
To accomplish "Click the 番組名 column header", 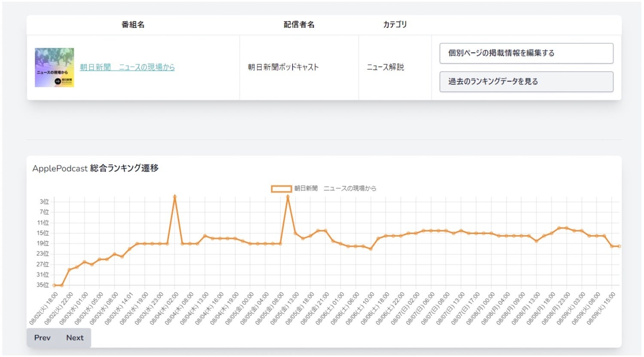I will pyautogui.click(x=133, y=25).
